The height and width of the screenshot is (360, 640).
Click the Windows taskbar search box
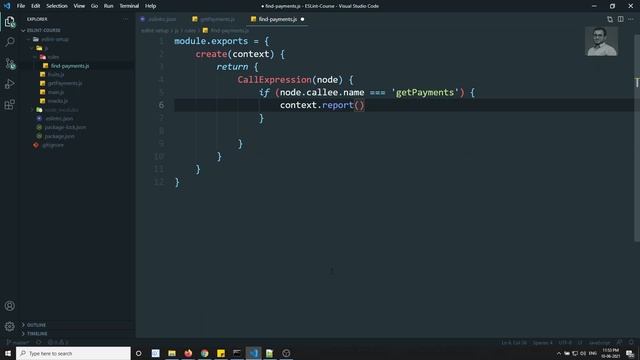tap(73, 353)
